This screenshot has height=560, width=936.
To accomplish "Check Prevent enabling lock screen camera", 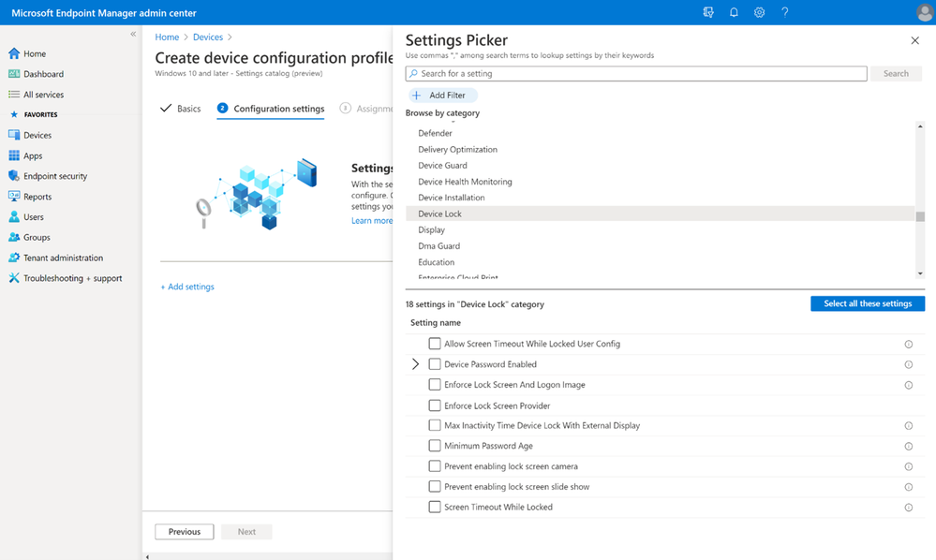I will pyautogui.click(x=435, y=466).
